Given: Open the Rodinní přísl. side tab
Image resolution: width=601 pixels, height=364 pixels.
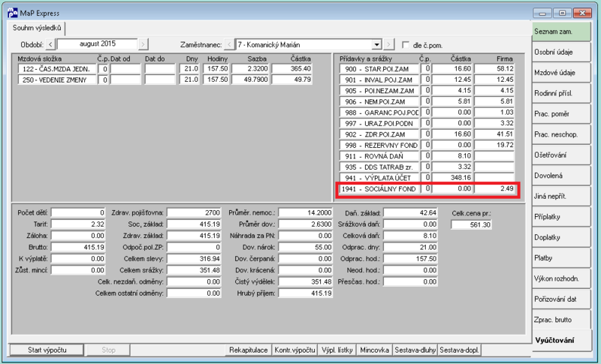Looking at the screenshot, I should pyautogui.click(x=561, y=93).
